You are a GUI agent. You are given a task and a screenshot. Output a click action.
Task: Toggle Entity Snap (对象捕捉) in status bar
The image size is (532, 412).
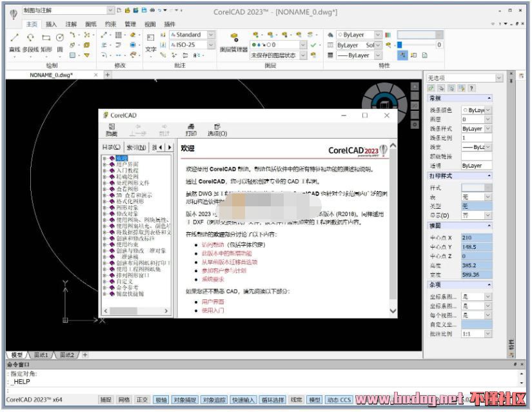(185, 400)
